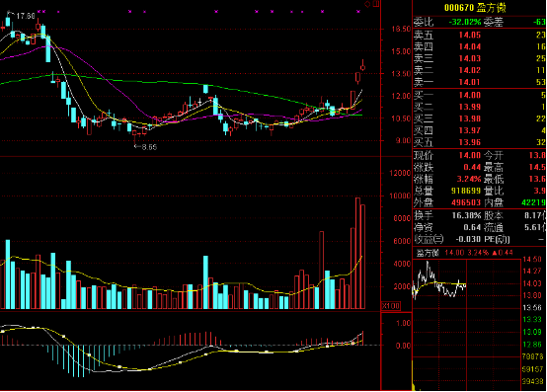Click the 卖五 14.05 order book row

[479, 35]
